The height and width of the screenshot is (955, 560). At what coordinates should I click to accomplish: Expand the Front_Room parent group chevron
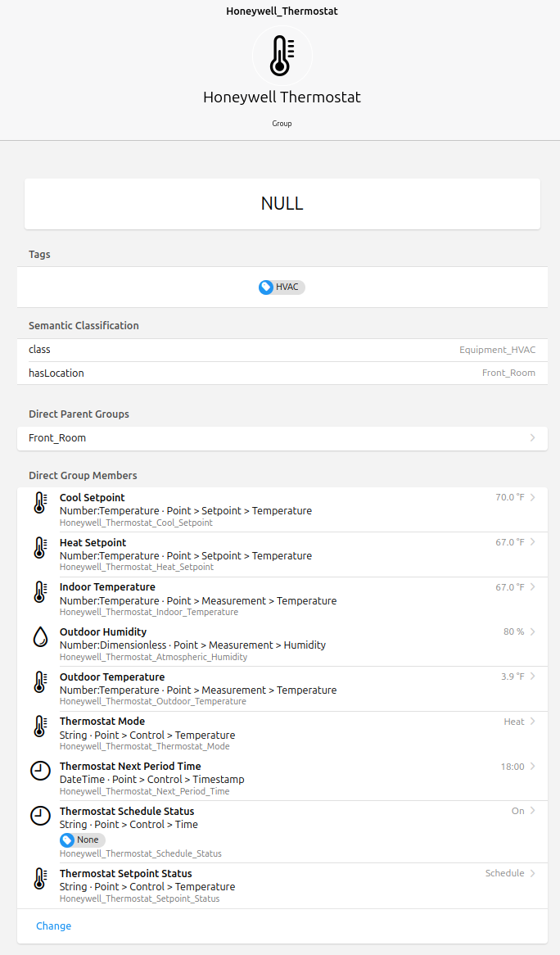[x=532, y=438]
